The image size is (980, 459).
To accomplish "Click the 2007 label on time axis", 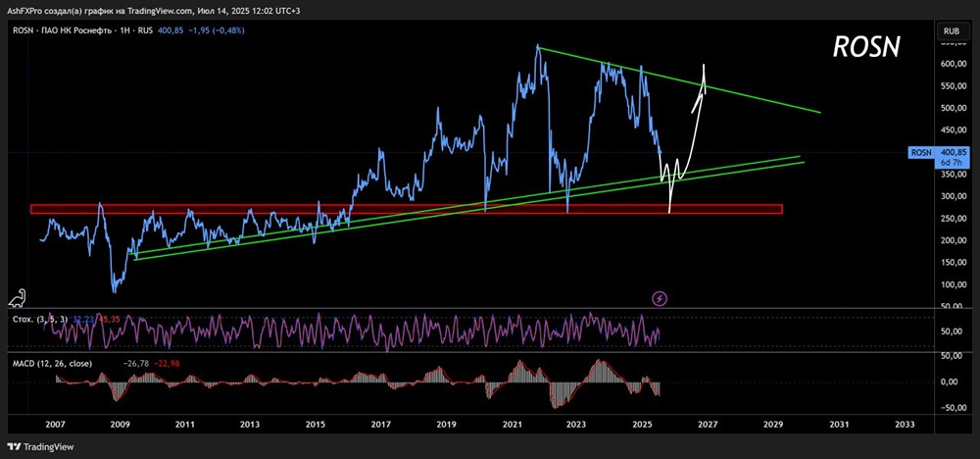I will pos(55,425).
